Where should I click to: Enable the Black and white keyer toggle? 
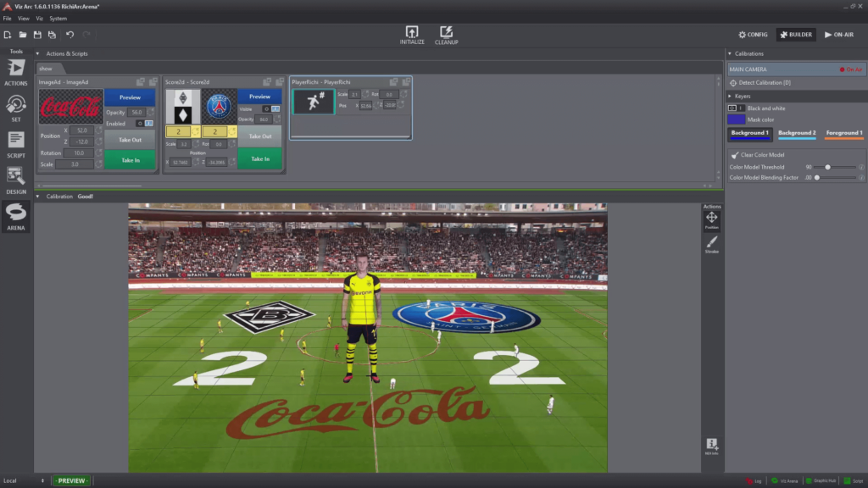click(x=736, y=108)
